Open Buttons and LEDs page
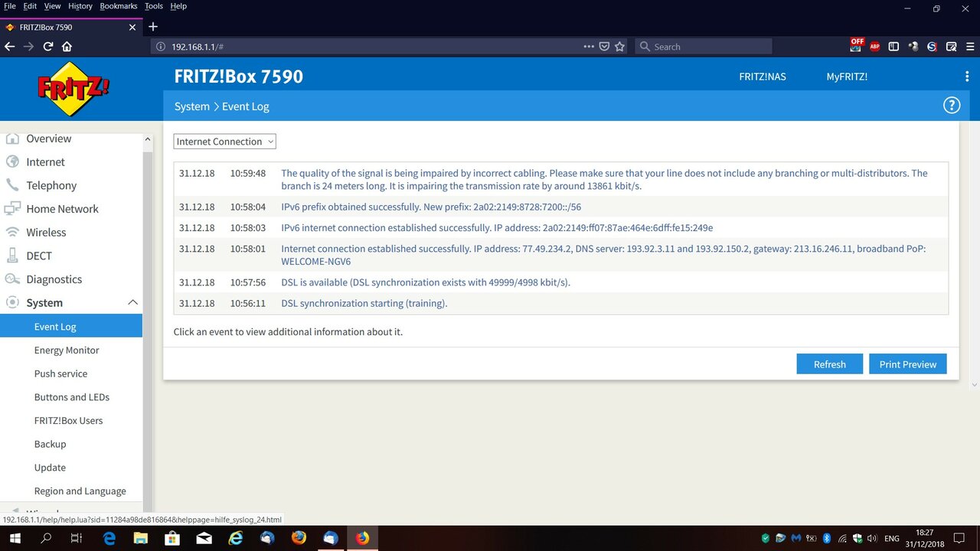 (x=71, y=397)
